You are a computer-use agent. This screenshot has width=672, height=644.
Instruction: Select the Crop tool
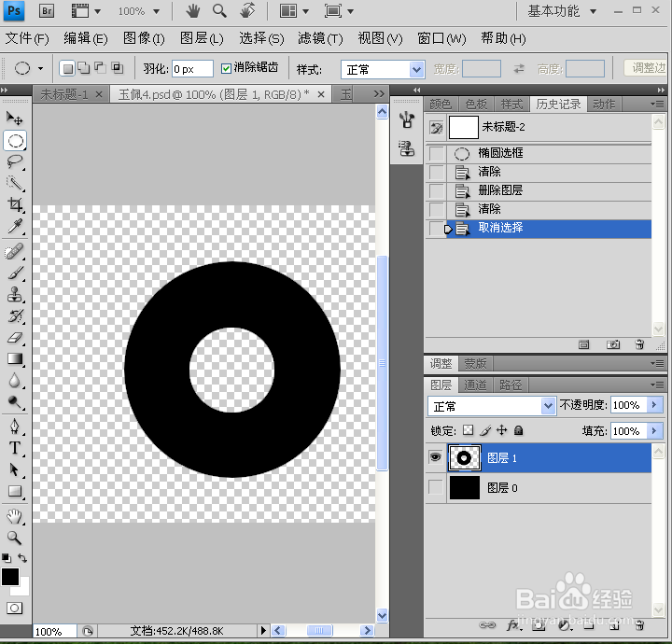click(15, 204)
